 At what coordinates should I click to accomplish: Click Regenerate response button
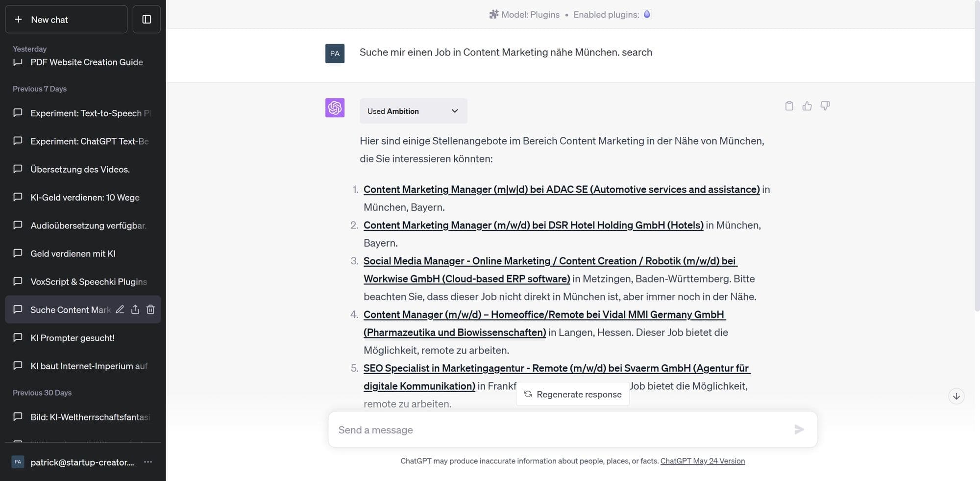tap(572, 394)
